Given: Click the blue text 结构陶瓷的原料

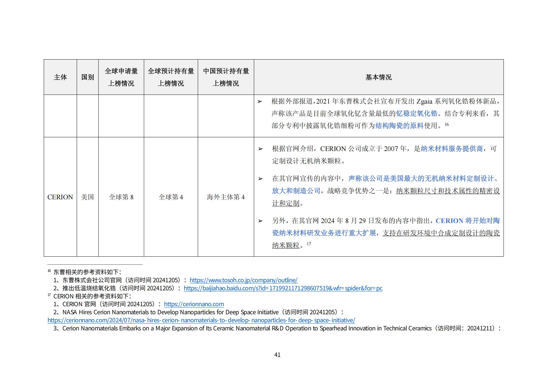Looking at the screenshot, I should (x=399, y=126).
